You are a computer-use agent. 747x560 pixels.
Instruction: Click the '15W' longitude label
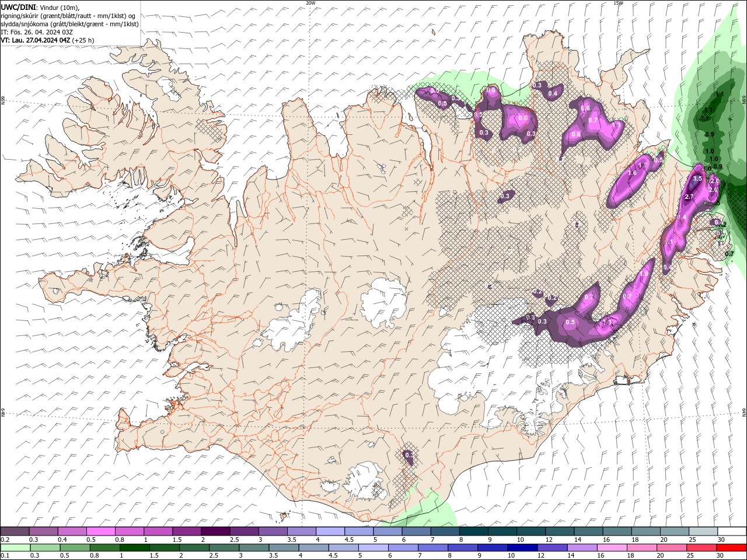click(618, 3)
